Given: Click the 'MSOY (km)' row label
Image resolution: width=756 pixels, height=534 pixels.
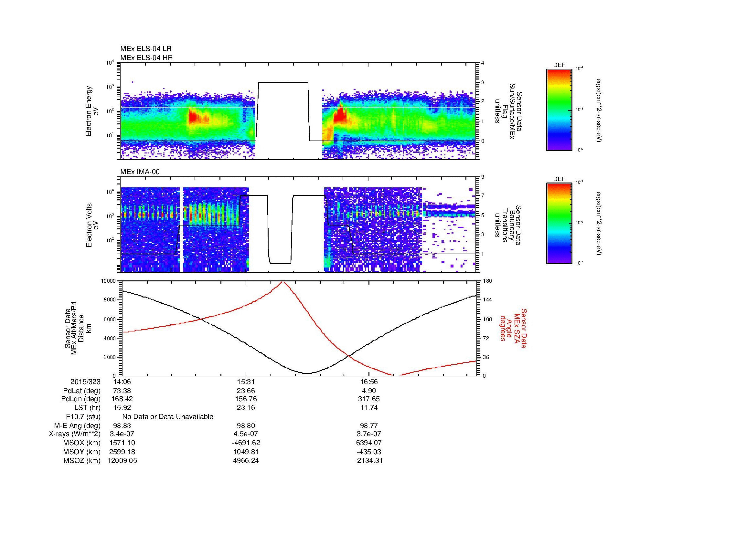Looking at the screenshot, I should [x=82, y=452].
